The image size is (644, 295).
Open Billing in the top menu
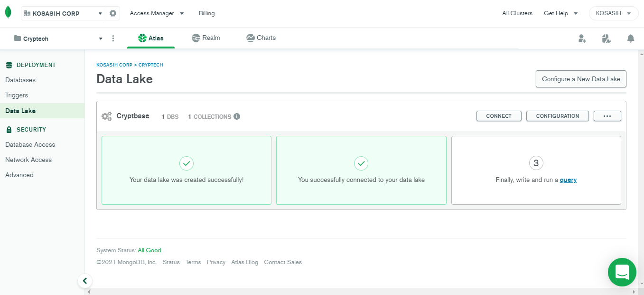(x=207, y=13)
